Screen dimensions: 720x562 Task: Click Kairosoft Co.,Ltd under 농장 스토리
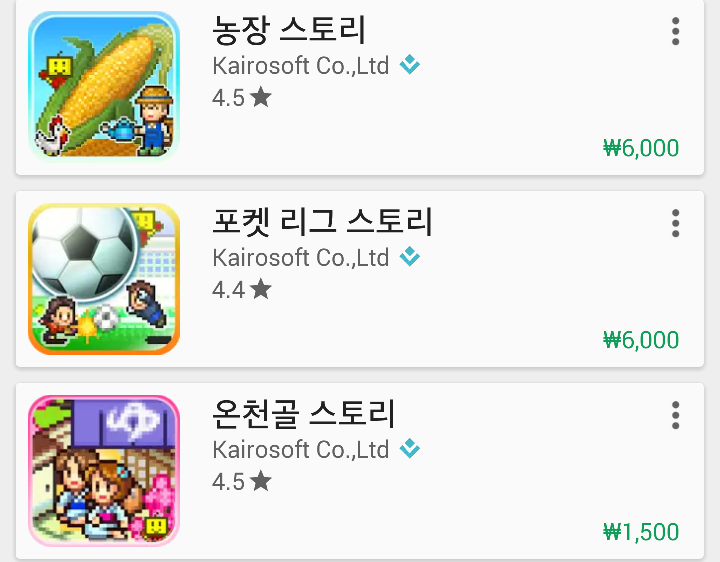(301, 66)
